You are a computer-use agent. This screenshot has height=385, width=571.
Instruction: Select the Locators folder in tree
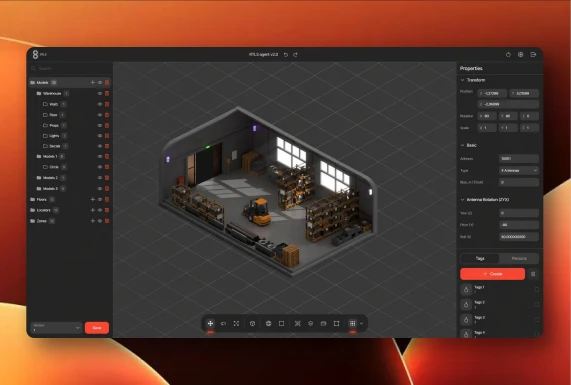[x=44, y=210]
